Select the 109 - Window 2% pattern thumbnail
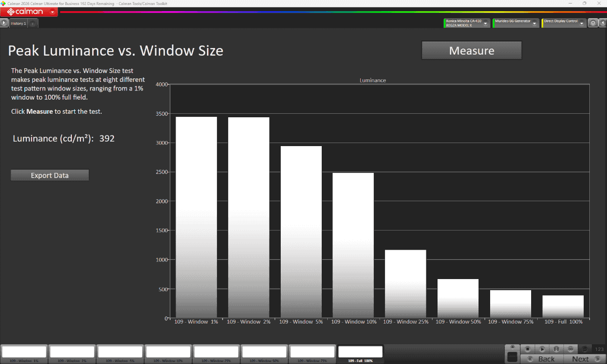The image size is (607, 364). coord(72,354)
